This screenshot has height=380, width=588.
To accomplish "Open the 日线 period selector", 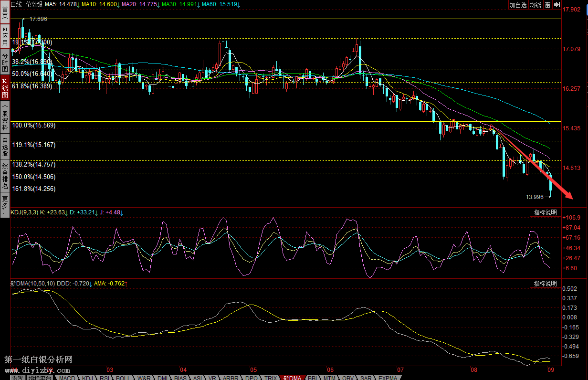I will (x=16, y=4).
